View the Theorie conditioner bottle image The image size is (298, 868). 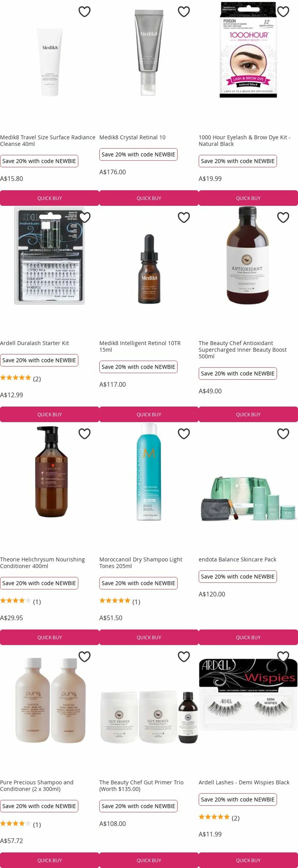click(x=51, y=472)
